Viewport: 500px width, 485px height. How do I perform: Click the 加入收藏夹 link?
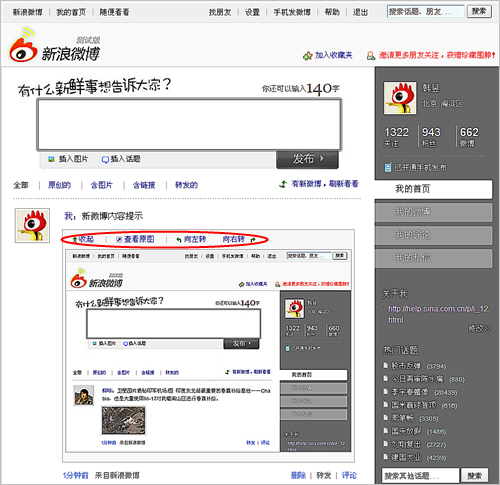click(x=334, y=55)
